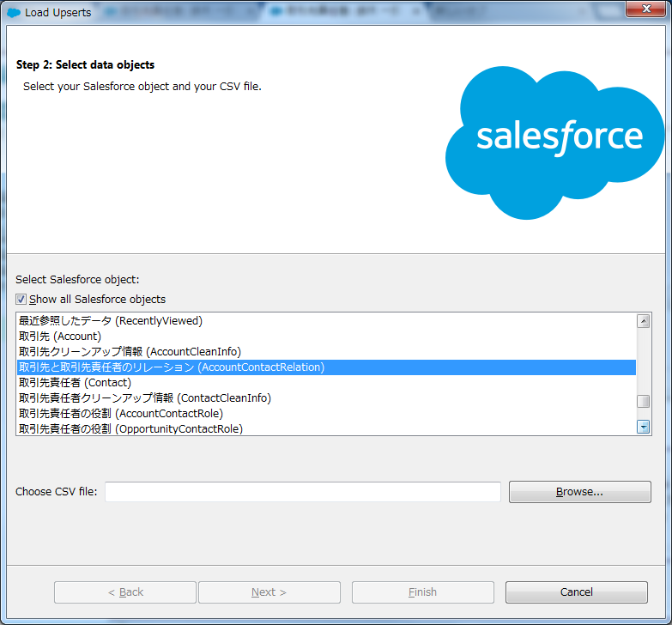Focus the Choose CSV file input field
This screenshot has height=625, width=672.
(303, 492)
